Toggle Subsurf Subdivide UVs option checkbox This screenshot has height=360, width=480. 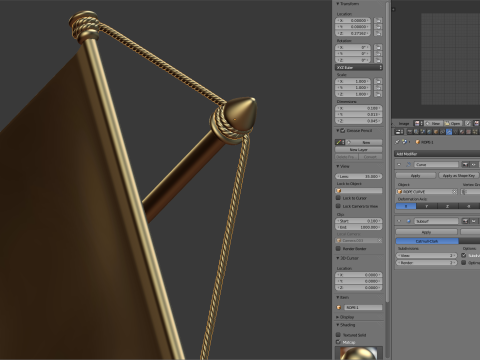coord(464,255)
